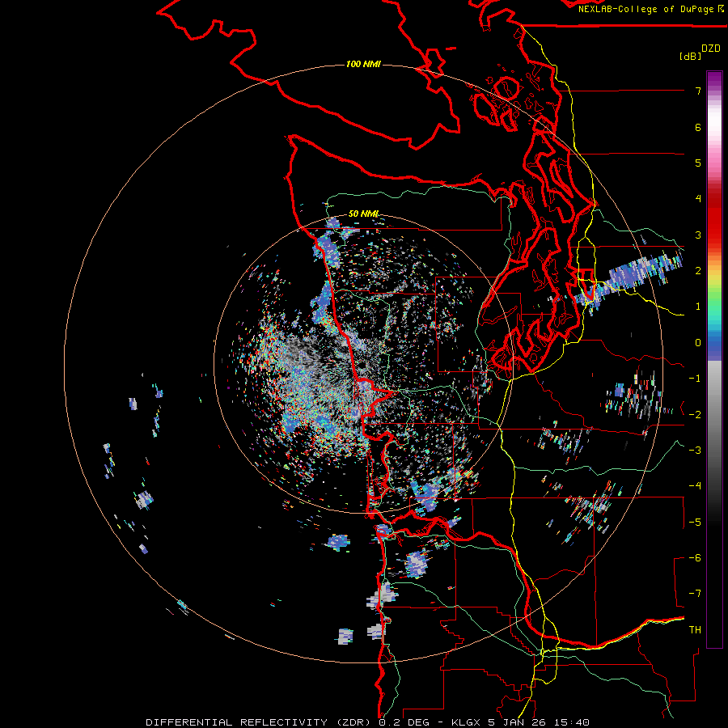
Task: Click the 3 dB value on color scale
Action: coord(698,235)
